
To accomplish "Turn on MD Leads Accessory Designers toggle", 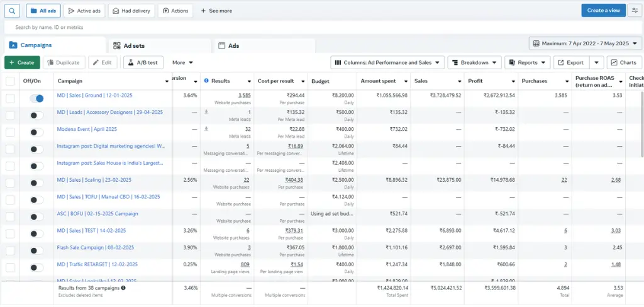I will [36, 116].
